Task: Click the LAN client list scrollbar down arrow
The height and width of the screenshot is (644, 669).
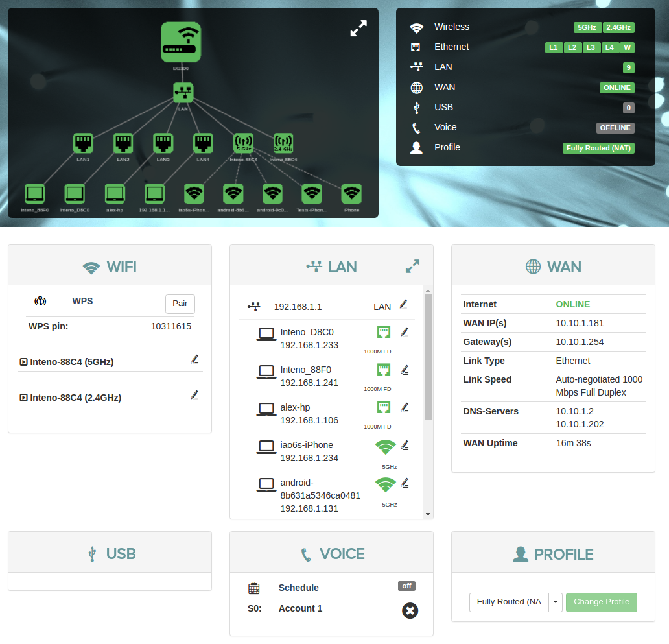Action: 428,514
